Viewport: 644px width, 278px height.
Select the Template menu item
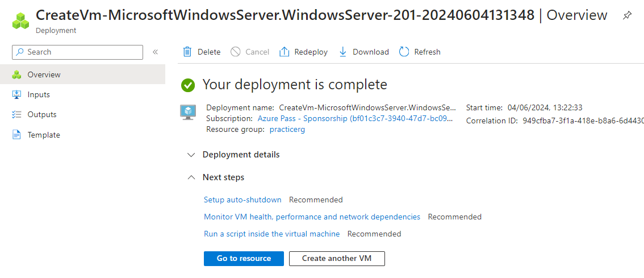coord(44,135)
